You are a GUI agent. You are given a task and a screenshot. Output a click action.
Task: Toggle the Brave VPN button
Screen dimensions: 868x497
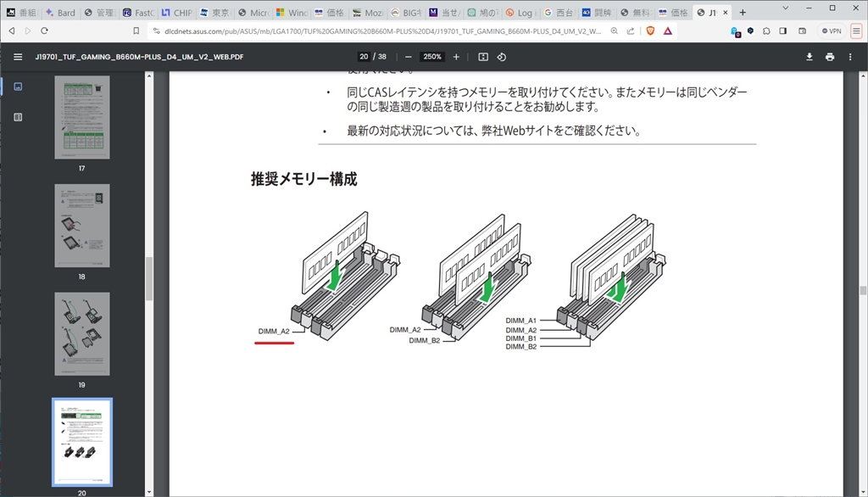[832, 31]
